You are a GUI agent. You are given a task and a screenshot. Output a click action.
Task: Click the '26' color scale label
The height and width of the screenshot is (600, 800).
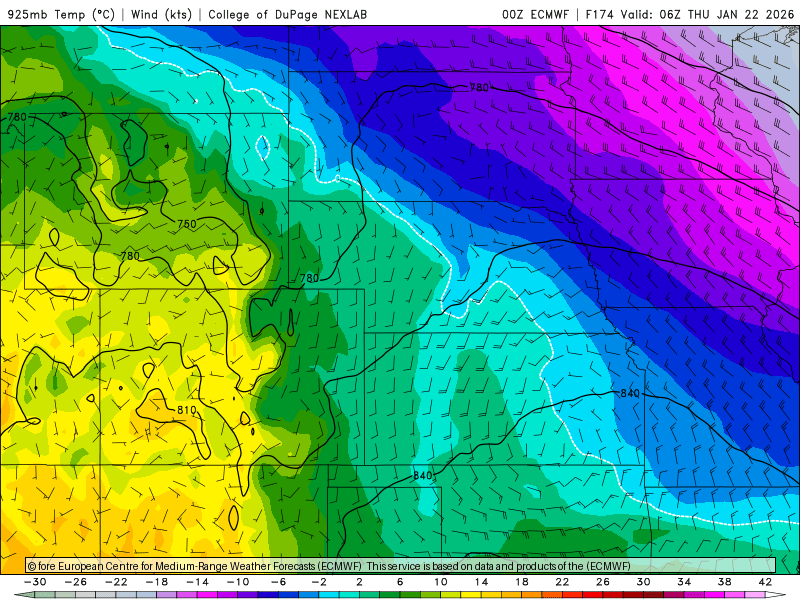click(x=603, y=582)
